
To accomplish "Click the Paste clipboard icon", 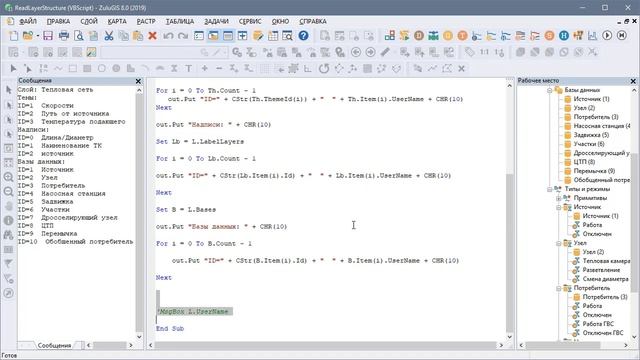I will (138, 36).
